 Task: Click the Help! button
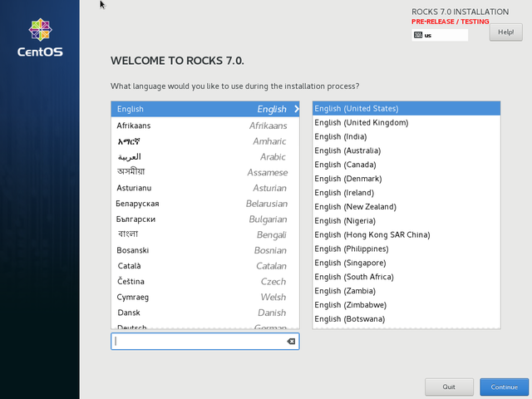pyautogui.click(x=505, y=32)
